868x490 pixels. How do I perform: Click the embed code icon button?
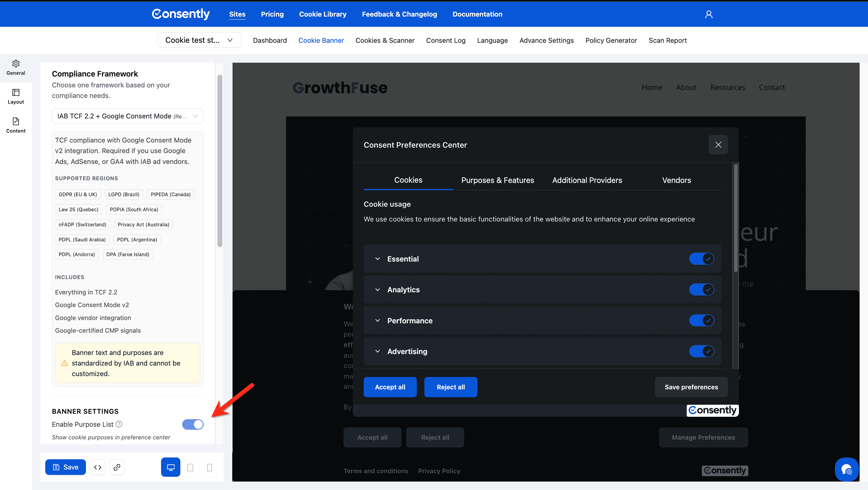pyautogui.click(x=97, y=467)
